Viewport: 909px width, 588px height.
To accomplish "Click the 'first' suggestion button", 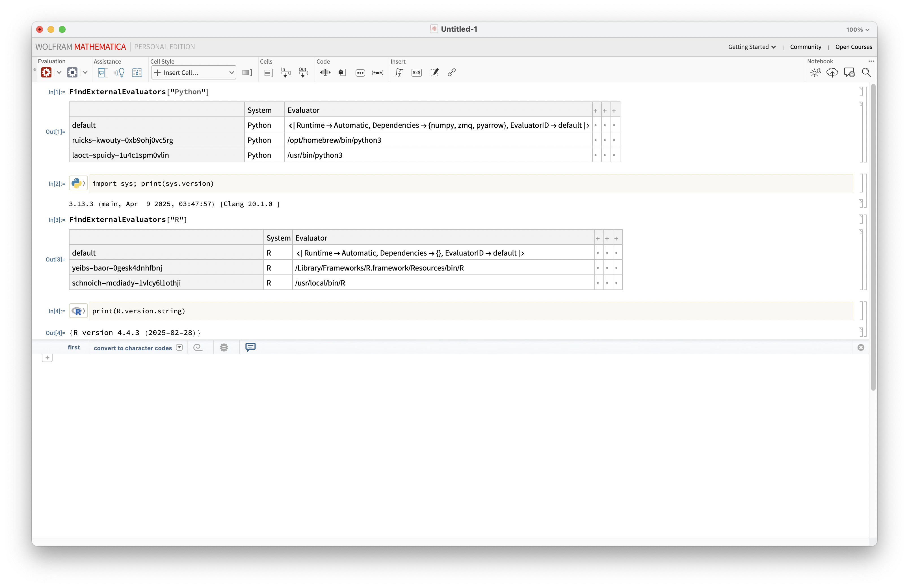I will click(x=74, y=347).
